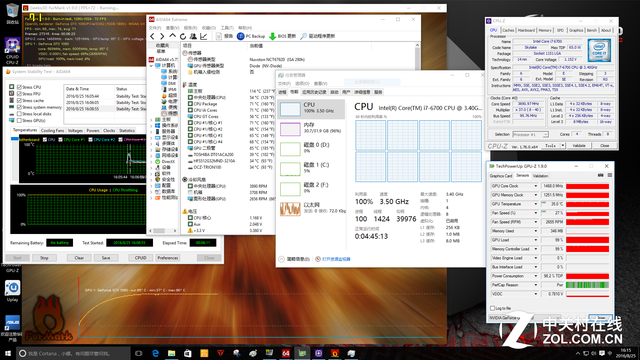640x360 pixels.
Task: Open Uplay desktop shortcut
Action: point(12,291)
